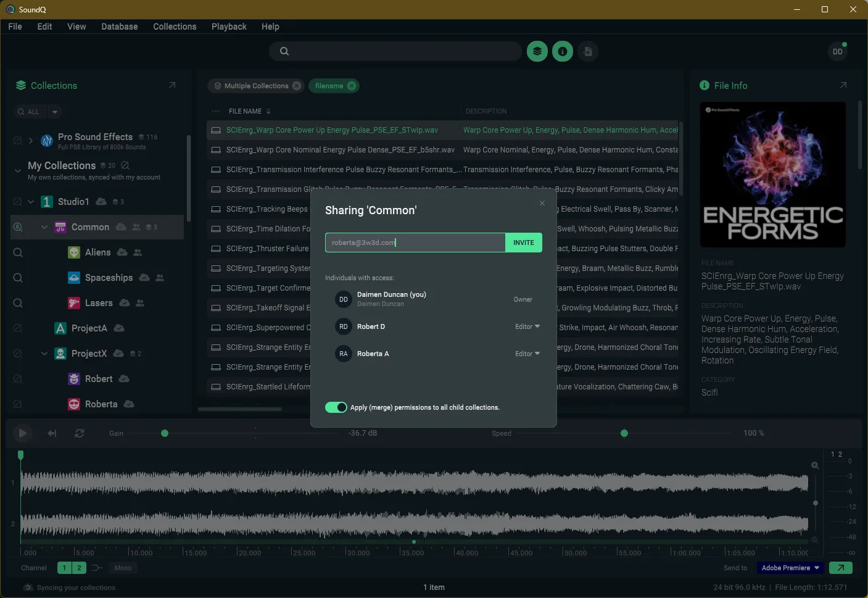Open the green file info toolbar icon
Viewport: 868px width, 598px height.
(563, 51)
